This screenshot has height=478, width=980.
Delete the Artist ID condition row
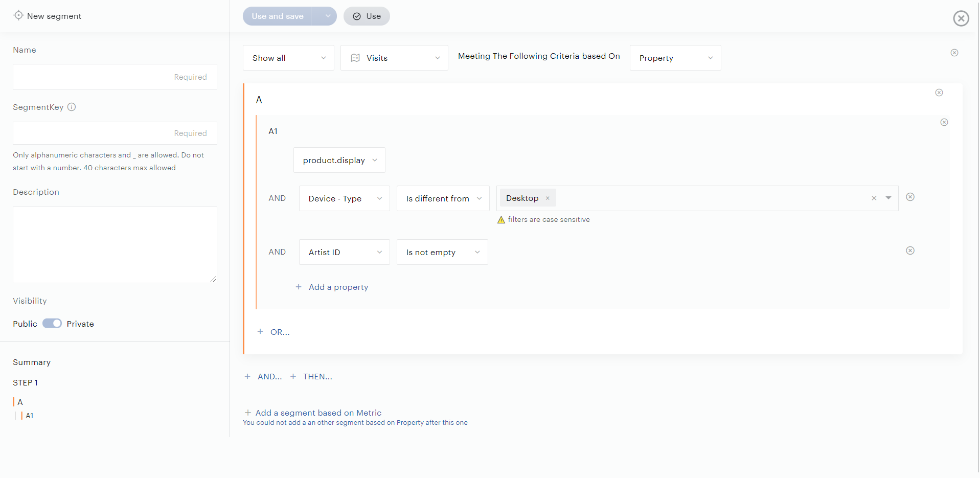click(x=910, y=251)
